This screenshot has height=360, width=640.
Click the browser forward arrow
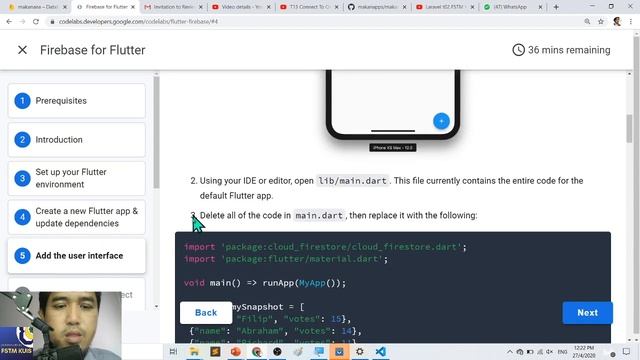click(x=22, y=21)
